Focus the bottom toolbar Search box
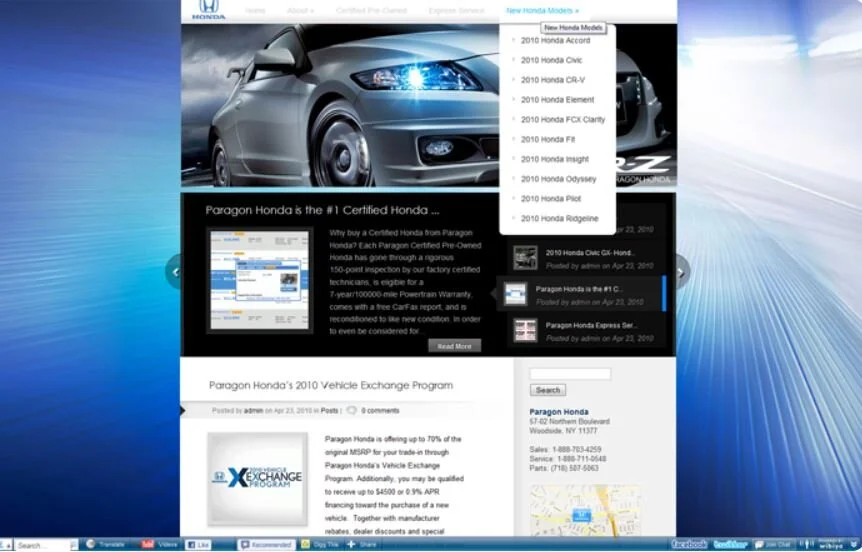 coord(42,545)
